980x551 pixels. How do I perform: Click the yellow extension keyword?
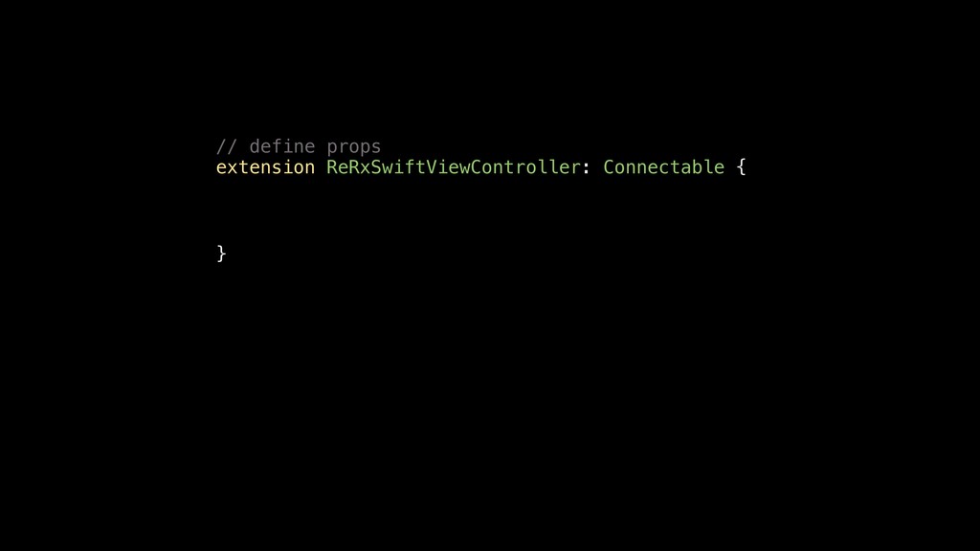pyautogui.click(x=265, y=166)
